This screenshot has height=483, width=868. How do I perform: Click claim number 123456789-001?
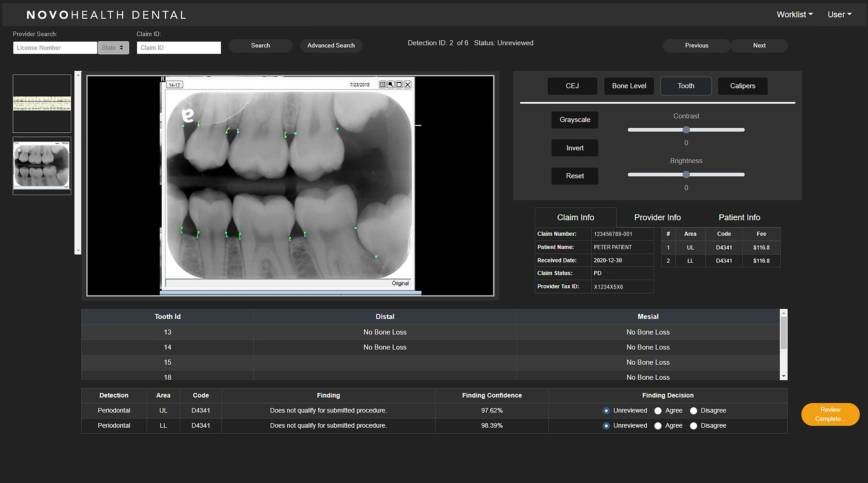point(613,234)
